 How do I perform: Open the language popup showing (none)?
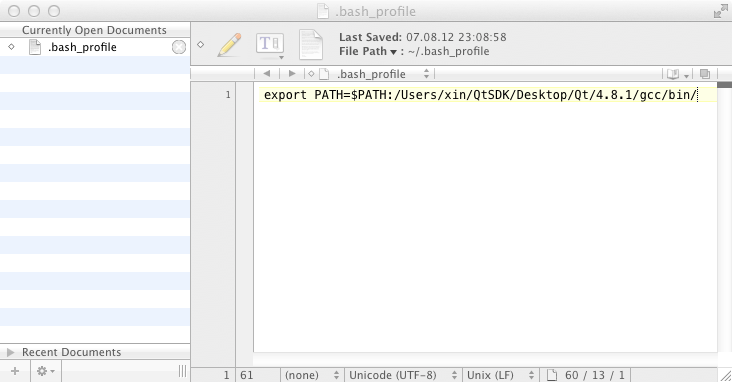312,375
